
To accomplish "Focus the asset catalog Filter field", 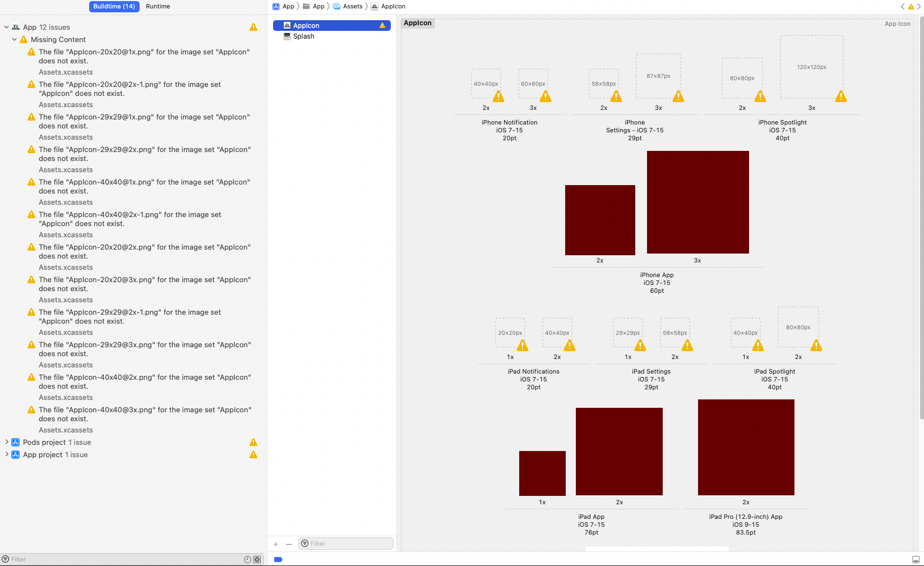I will 346,544.
